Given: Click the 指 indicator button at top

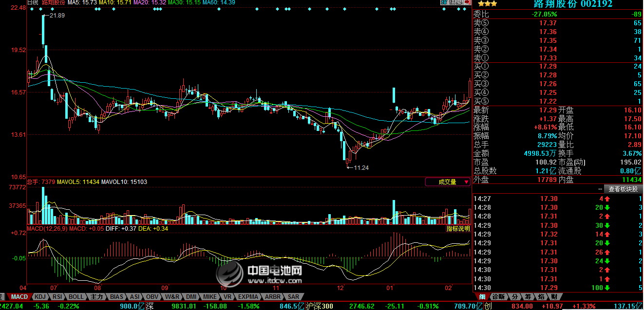Looking at the screenshot, I should [x=444, y=2].
